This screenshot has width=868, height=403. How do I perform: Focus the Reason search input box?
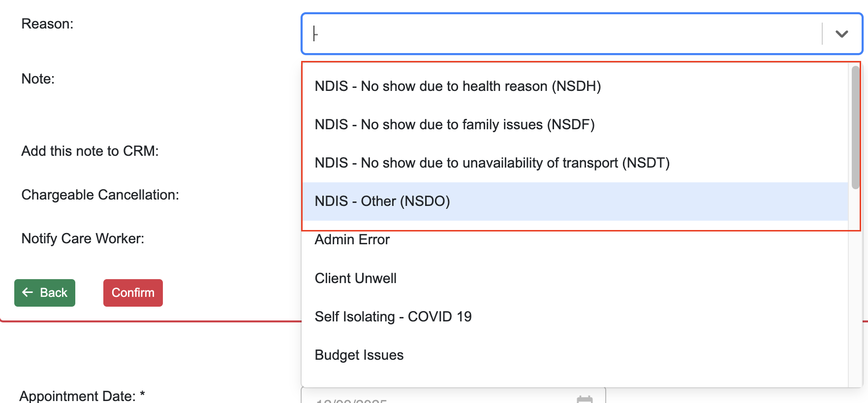pos(561,34)
